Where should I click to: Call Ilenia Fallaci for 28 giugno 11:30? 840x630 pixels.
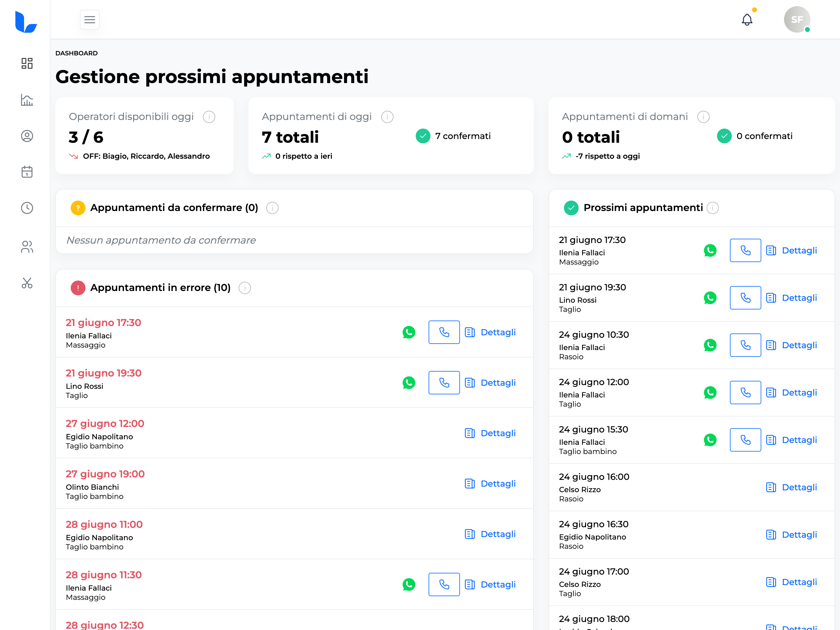444,584
